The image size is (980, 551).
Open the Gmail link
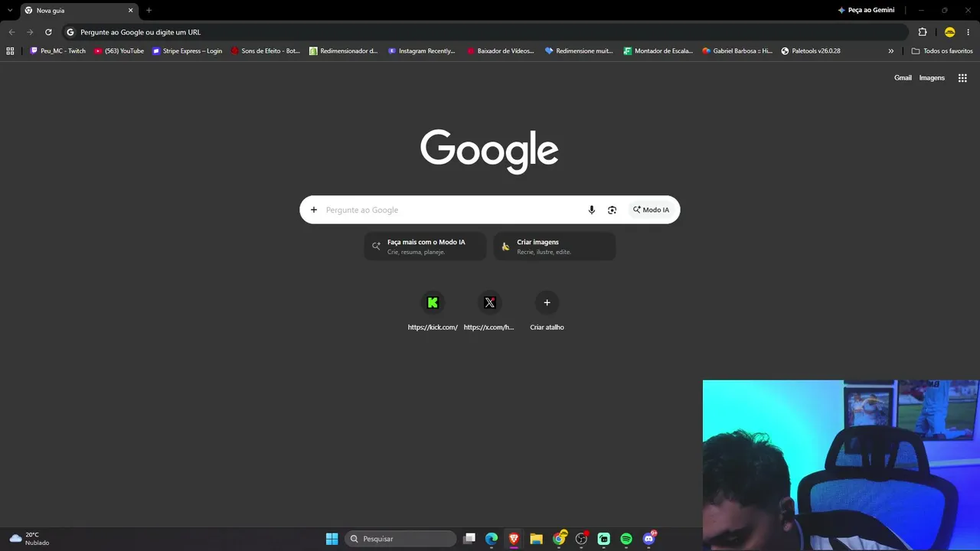903,78
